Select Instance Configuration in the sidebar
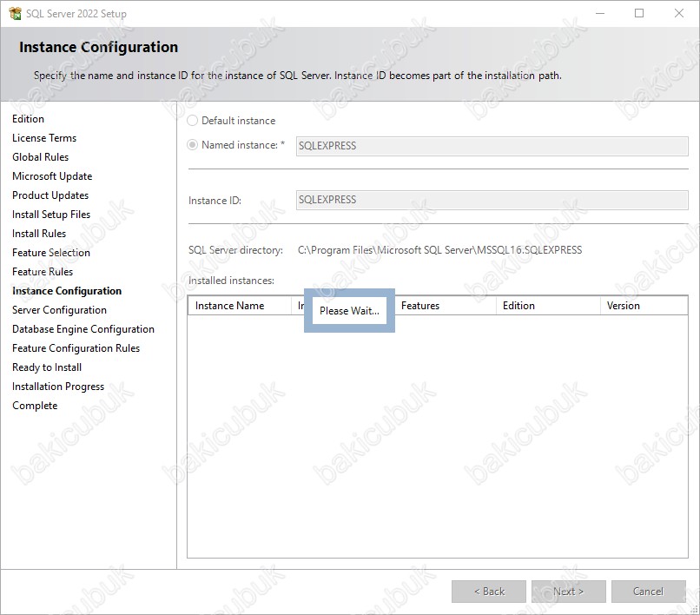This screenshot has width=700, height=615. pos(67,291)
